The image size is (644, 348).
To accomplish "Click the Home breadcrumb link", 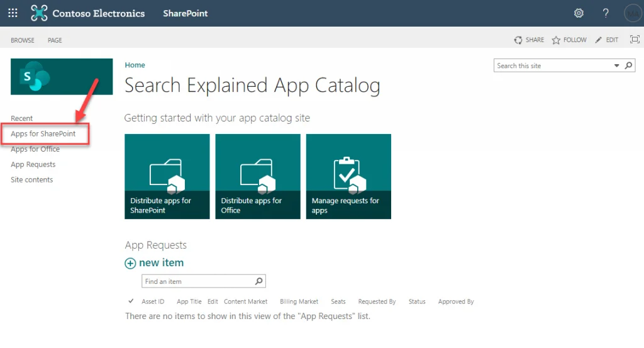I will coord(135,65).
